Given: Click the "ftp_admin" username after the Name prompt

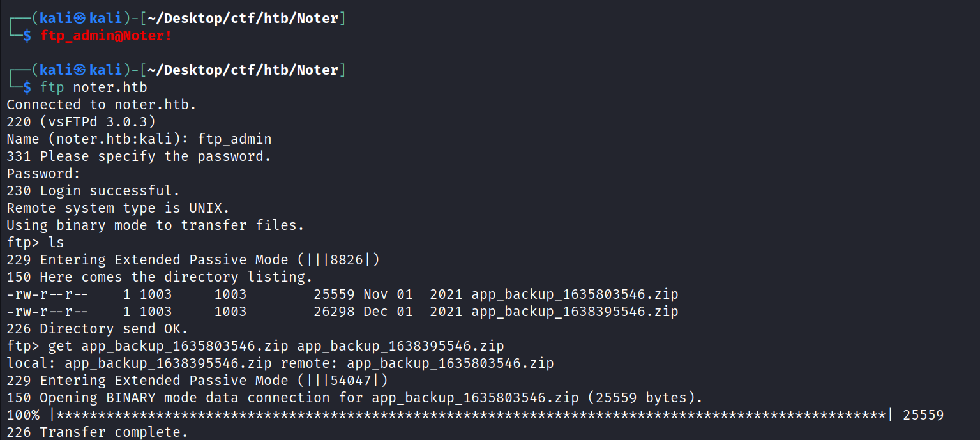Looking at the screenshot, I should [x=235, y=139].
